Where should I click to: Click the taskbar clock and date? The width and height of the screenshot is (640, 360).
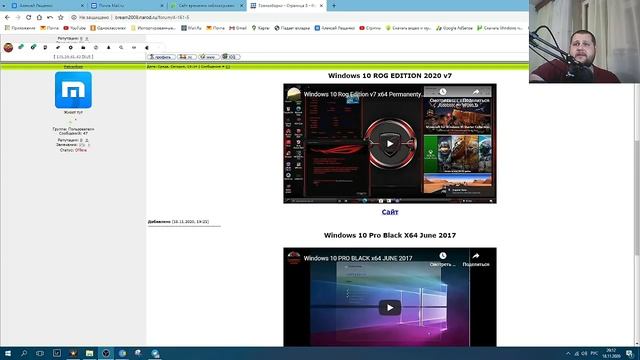click(x=611, y=353)
